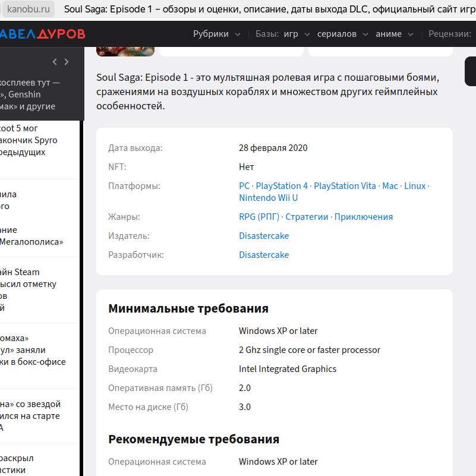Open the аниме database menu
The image size is (476, 476).
[389, 34]
